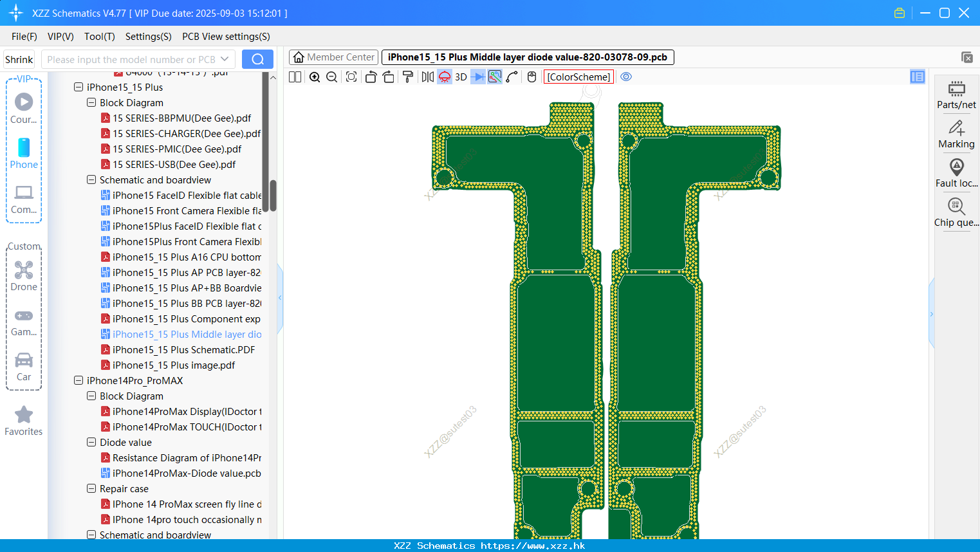Open the model number search dropdown arrow
This screenshot has height=552, width=980.
click(225, 59)
